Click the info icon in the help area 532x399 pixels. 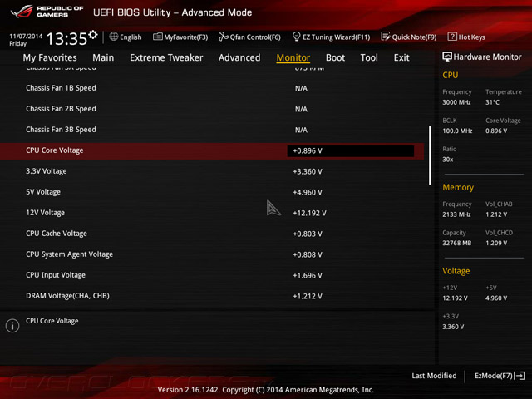coord(12,326)
